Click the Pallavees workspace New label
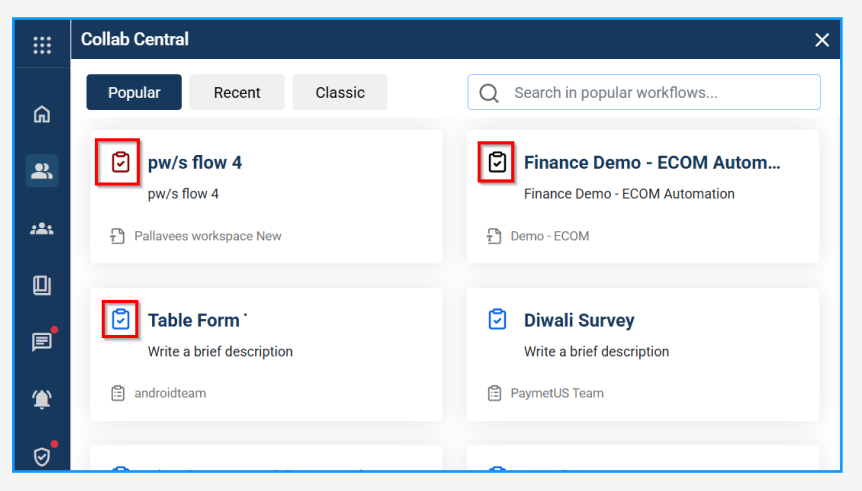The image size is (862, 491). tap(208, 237)
